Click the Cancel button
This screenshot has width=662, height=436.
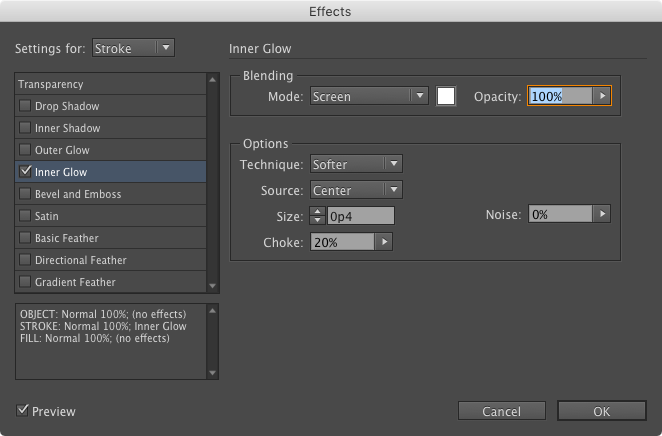click(502, 411)
